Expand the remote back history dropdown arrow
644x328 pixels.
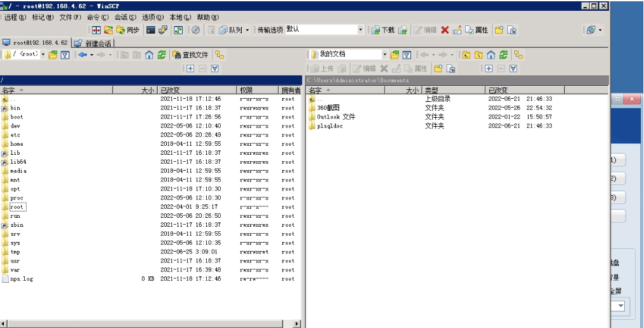[x=92, y=55]
